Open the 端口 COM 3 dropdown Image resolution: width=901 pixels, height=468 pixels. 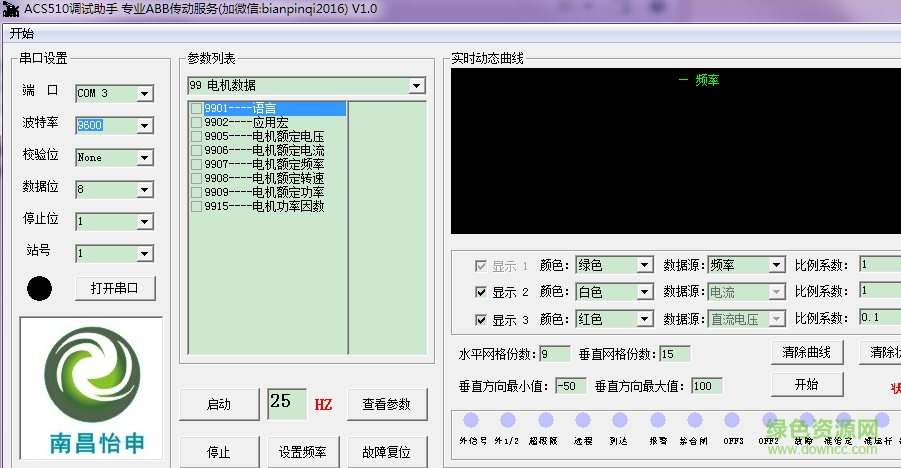click(x=145, y=93)
